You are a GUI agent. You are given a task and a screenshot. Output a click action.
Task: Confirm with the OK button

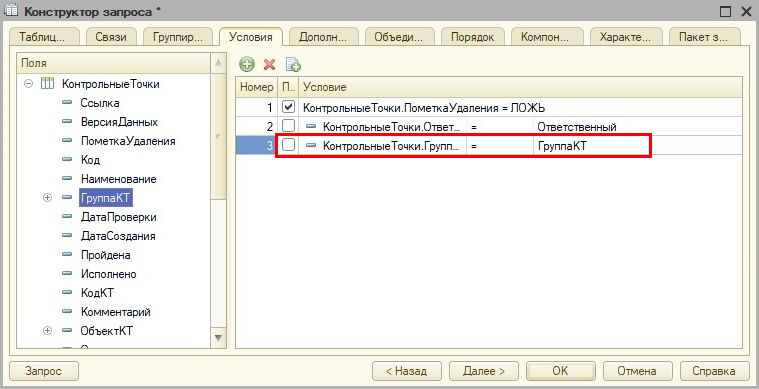coord(561,371)
